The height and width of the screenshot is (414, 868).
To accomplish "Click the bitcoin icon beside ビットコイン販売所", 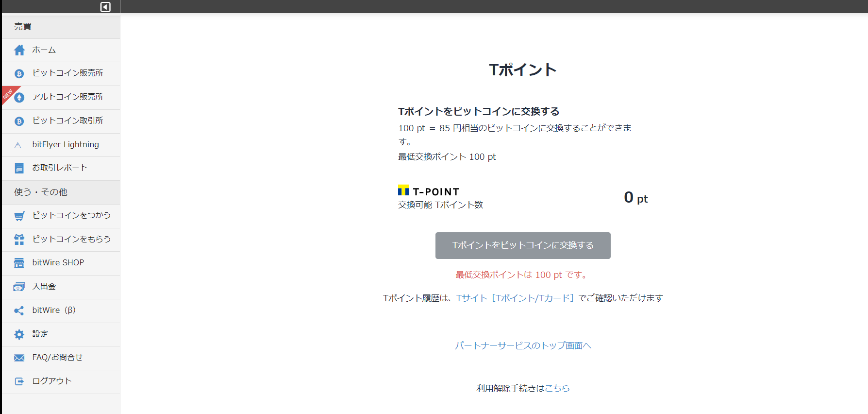I will (x=19, y=74).
